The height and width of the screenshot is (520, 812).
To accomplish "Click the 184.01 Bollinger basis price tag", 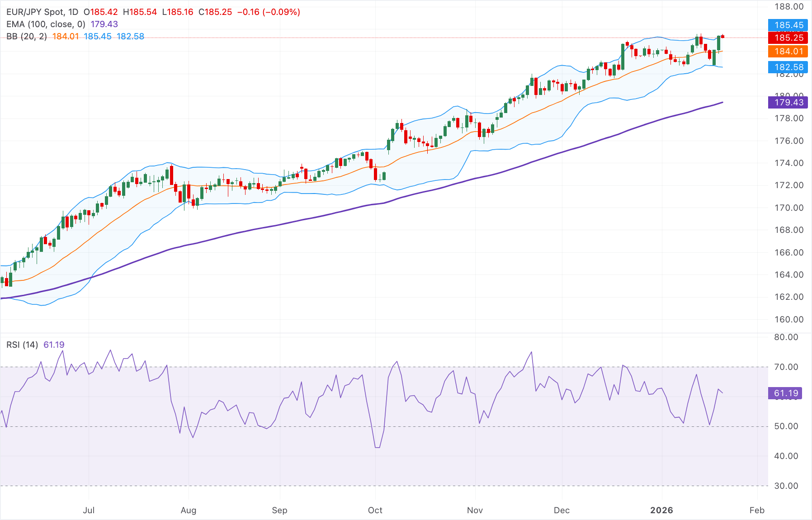I will (x=788, y=52).
